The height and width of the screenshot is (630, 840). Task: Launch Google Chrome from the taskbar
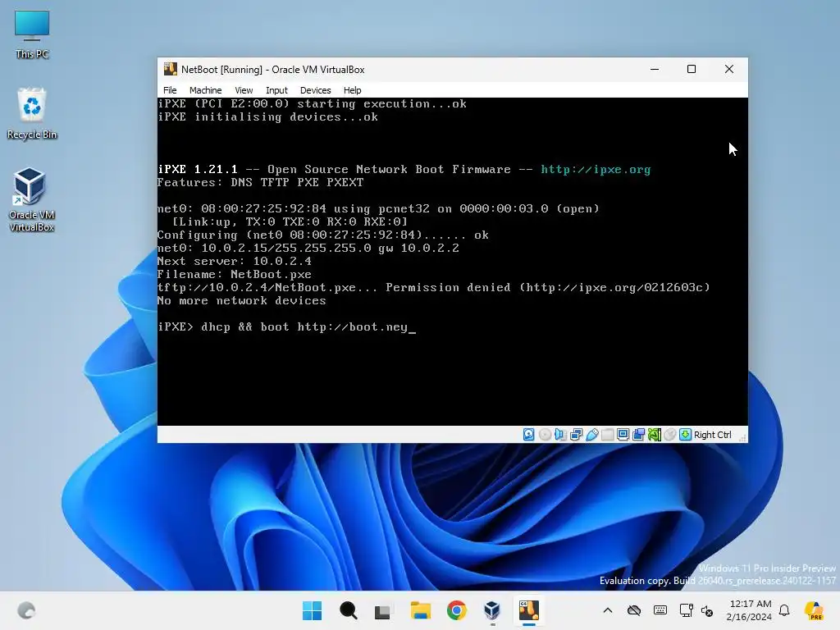456,610
